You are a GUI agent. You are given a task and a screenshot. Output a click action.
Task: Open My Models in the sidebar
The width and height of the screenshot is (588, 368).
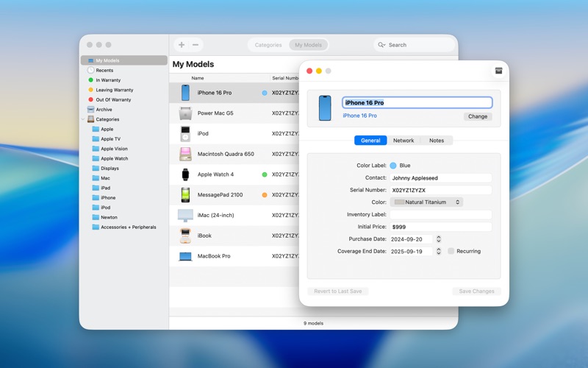coord(124,60)
